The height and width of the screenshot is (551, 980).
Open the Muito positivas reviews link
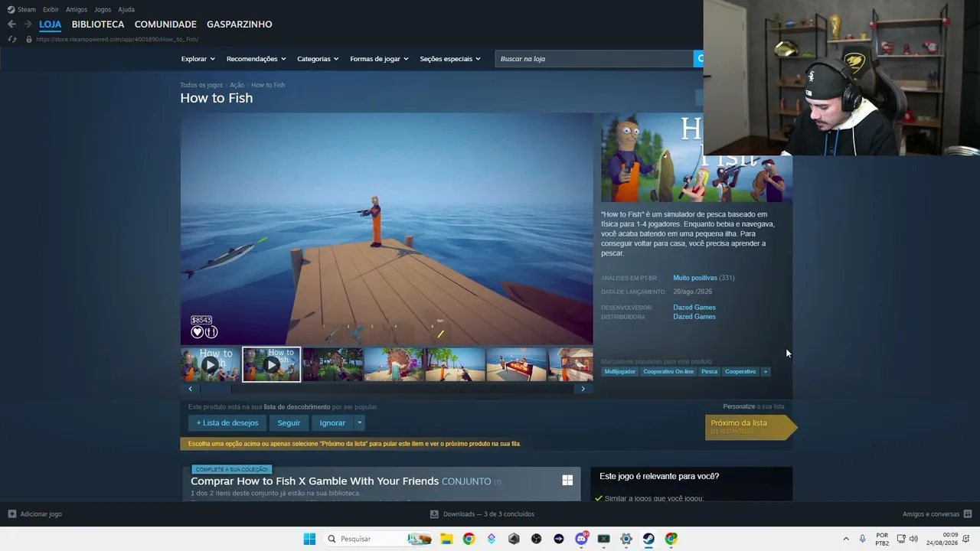pyautogui.click(x=695, y=278)
